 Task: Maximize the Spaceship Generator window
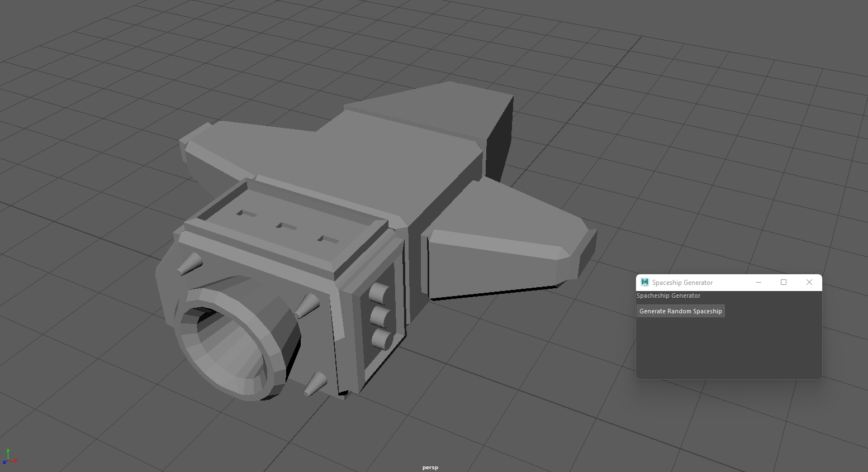[x=784, y=283]
